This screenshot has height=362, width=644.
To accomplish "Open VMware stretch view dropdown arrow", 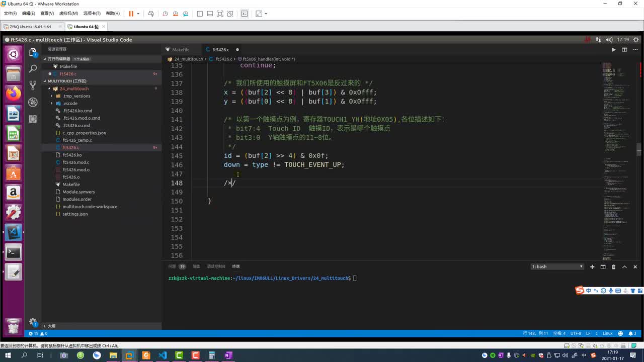I will pyautogui.click(x=266, y=14).
